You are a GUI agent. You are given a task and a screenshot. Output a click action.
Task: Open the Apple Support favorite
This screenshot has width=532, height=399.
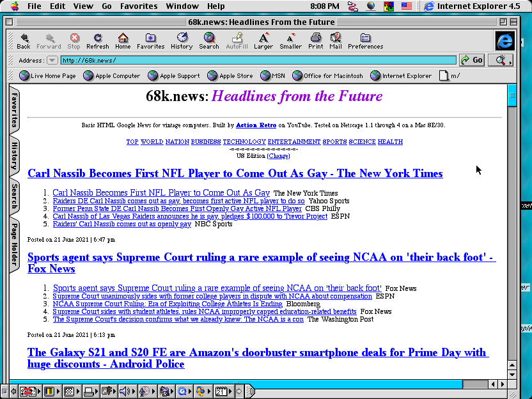pyautogui.click(x=174, y=75)
